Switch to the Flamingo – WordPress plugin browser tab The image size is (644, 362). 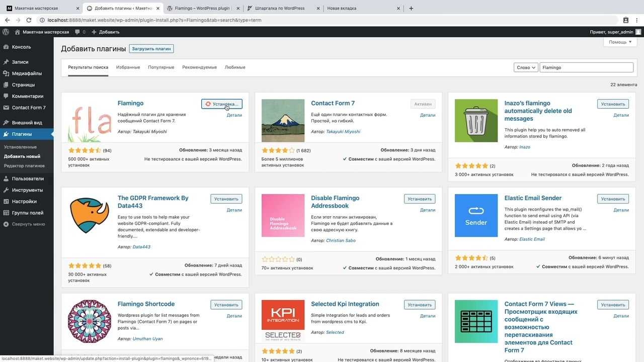click(203, 8)
